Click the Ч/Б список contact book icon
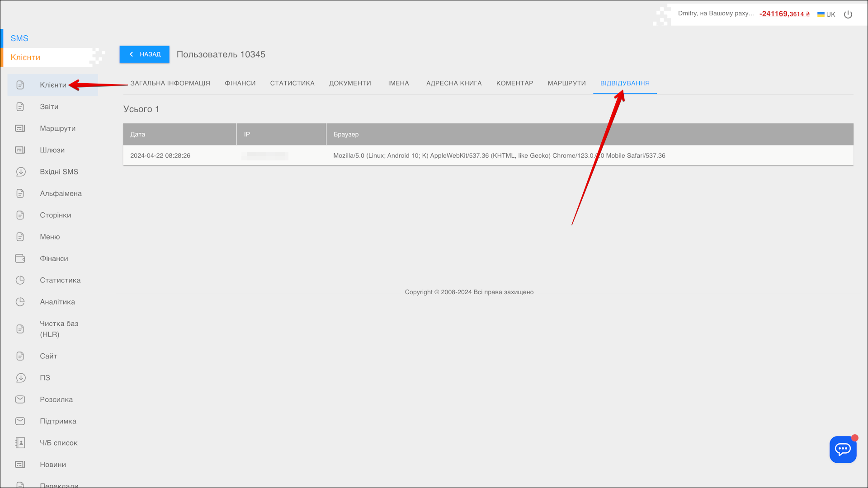 pos(20,443)
